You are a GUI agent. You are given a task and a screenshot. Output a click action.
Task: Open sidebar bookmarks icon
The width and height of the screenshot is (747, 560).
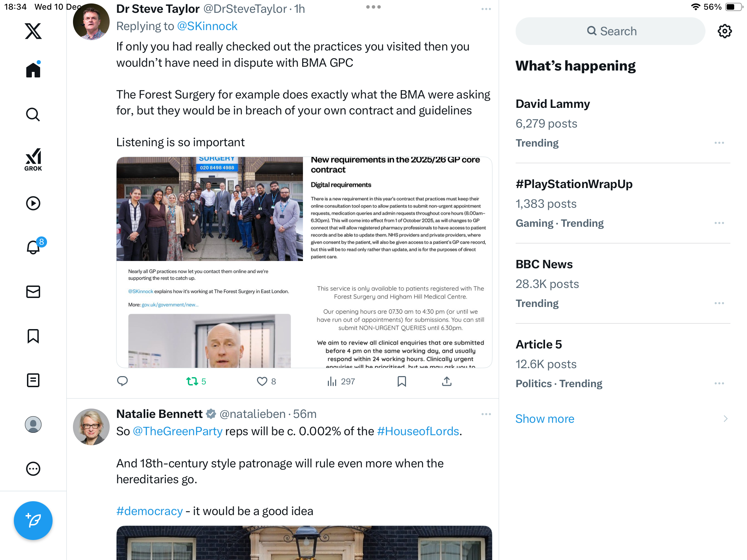[x=33, y=336]
